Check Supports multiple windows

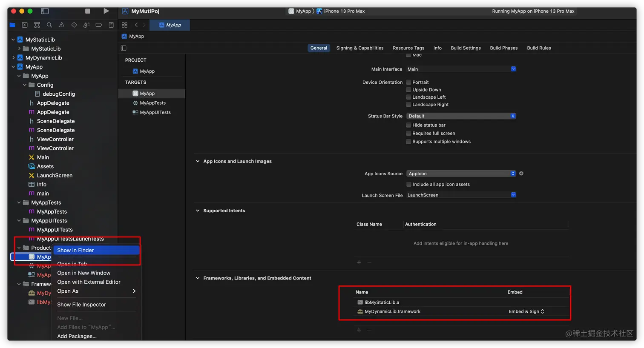(x=408, y=141)
